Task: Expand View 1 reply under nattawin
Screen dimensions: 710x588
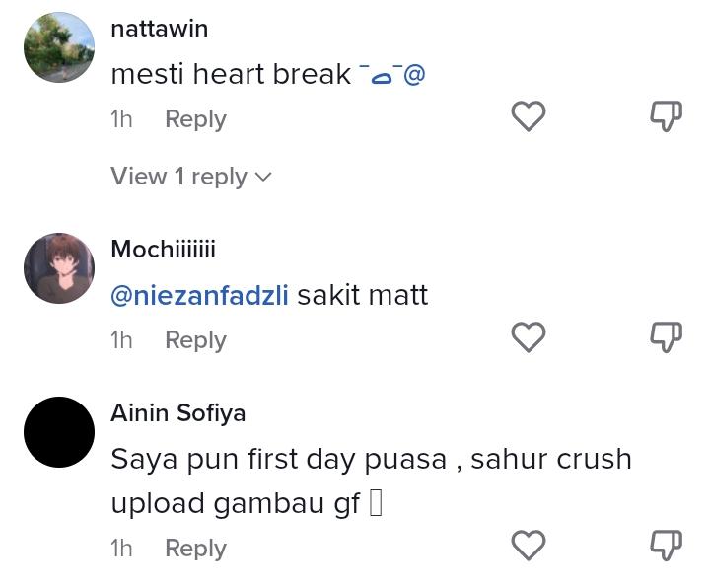Action: (x=179, y=177)
